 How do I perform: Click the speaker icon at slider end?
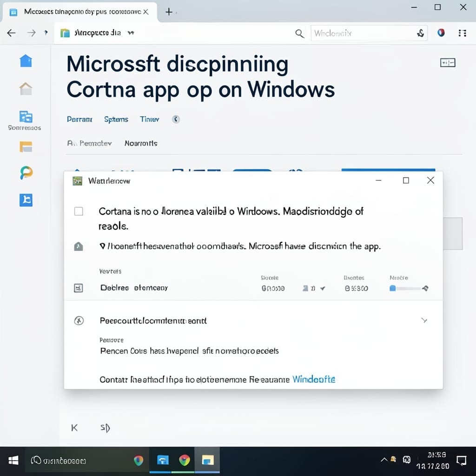425,288
